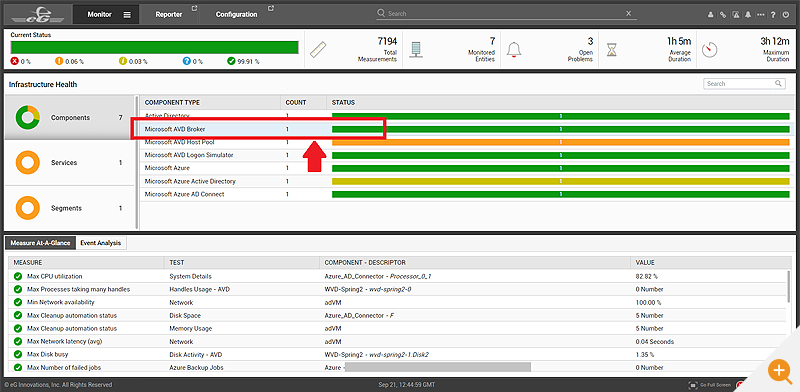Open the help question mark icon
This screenshot has width=800, height=392.
tap(773, 15)
